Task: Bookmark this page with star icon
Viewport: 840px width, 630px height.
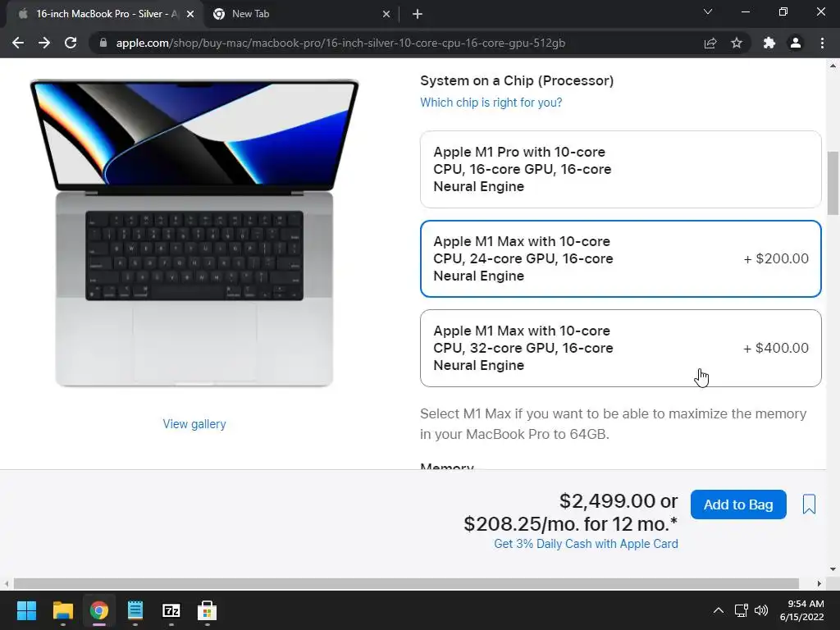Action: coord(737,43)
